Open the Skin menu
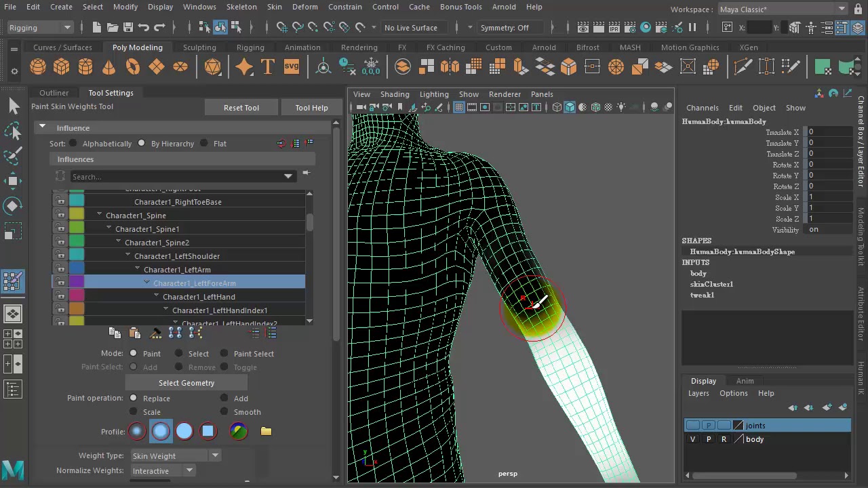The image size is (868, 488). [274, 7]
